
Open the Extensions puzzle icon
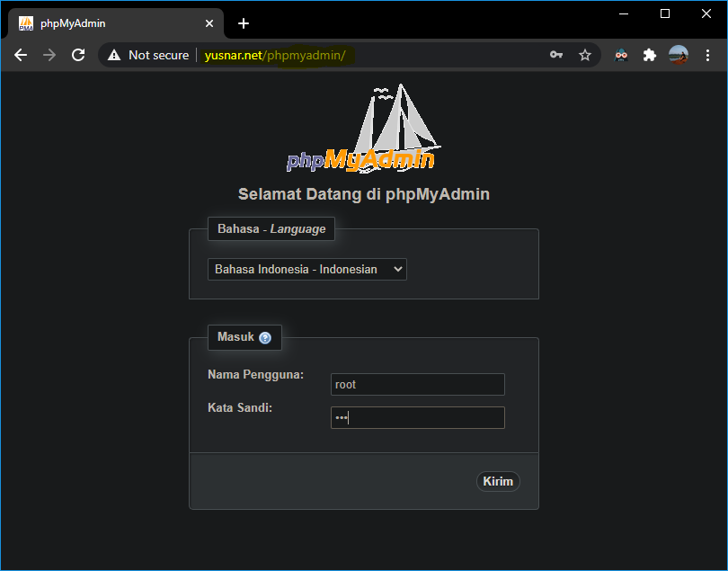[x=650, y=55]
